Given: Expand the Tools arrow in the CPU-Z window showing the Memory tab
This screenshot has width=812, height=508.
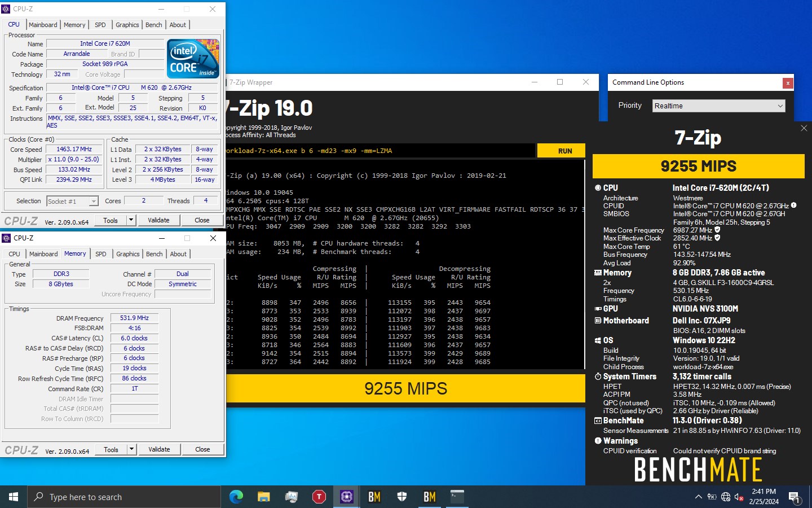Looking at the screenshot, I should coord(131,449).
